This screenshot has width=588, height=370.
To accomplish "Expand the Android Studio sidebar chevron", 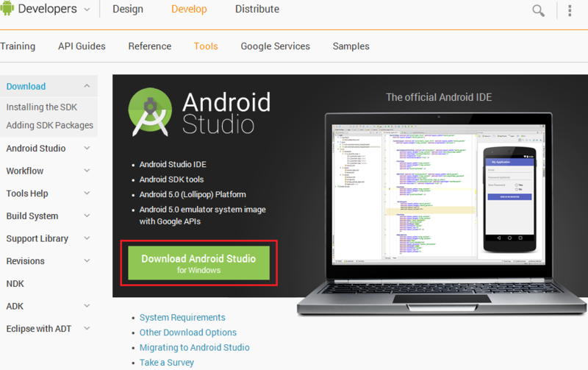I will pyautogui.click(x=87, y=149).
